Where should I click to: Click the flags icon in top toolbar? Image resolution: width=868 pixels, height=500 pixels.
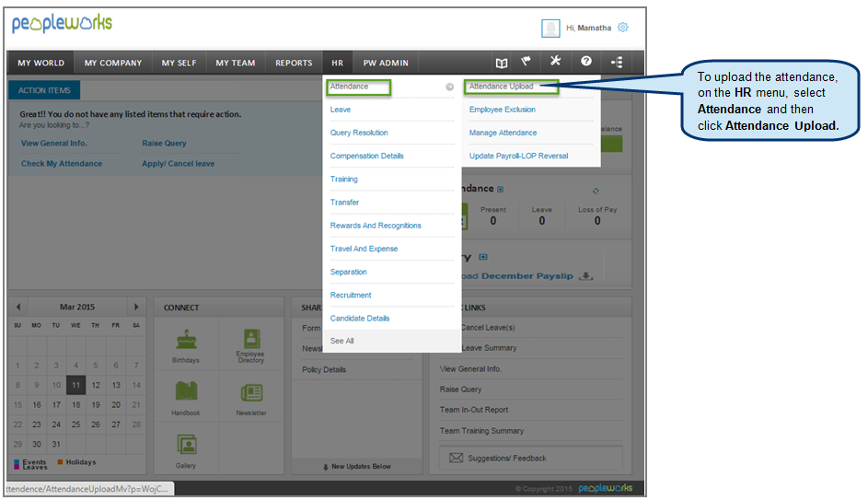[526, 62]
